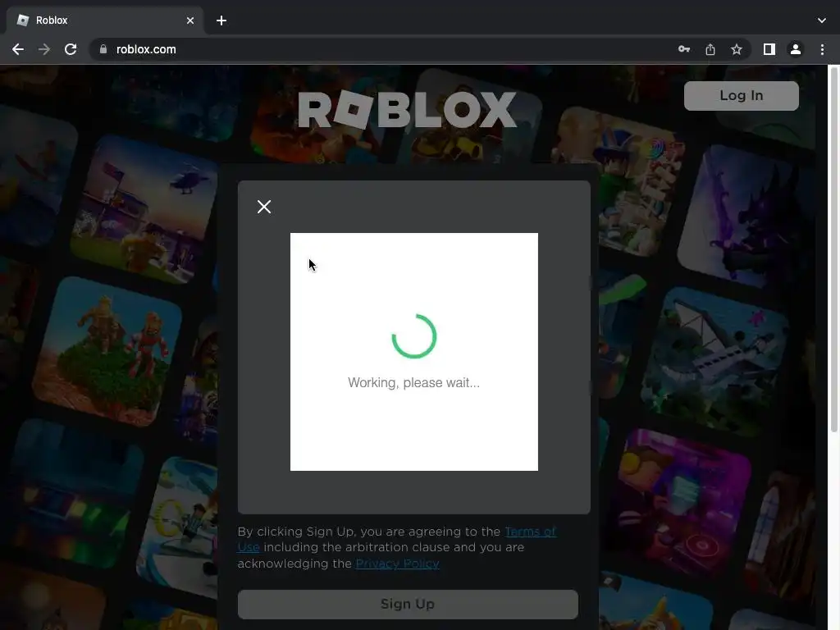Click the green loading spinner

coord(414,336)
